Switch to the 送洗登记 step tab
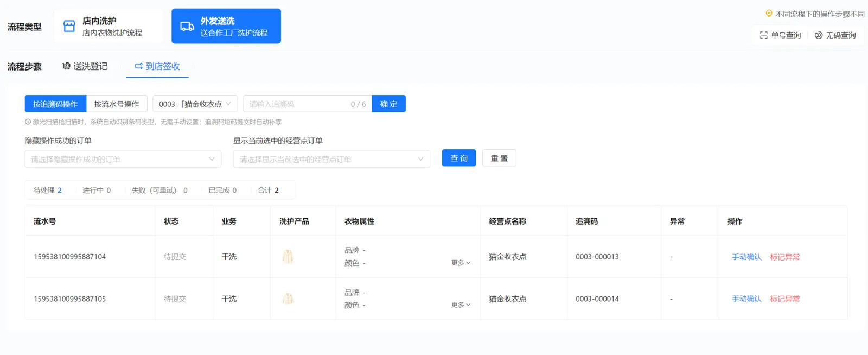This screenshot has height=355, width=868. [85, 66]
